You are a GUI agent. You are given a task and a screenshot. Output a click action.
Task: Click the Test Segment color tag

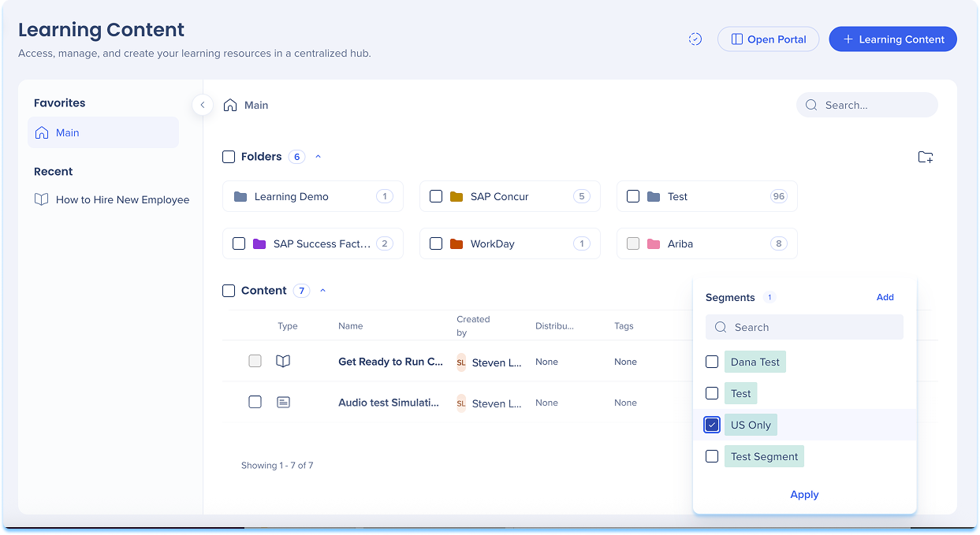764,457
